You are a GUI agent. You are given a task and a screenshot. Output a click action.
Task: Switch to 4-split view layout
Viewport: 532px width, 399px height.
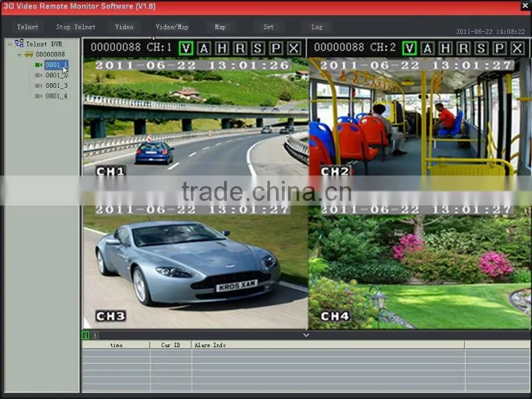click(x=86, y=335)
